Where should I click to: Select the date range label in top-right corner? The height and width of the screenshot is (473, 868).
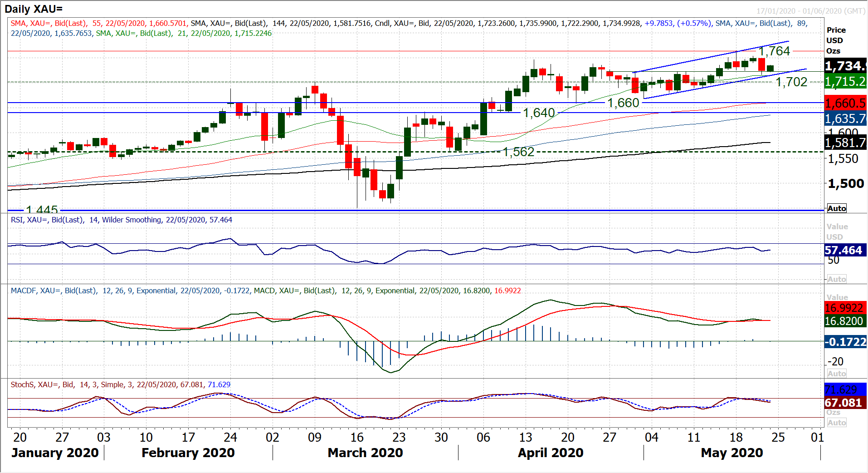[x=810, y=11]
